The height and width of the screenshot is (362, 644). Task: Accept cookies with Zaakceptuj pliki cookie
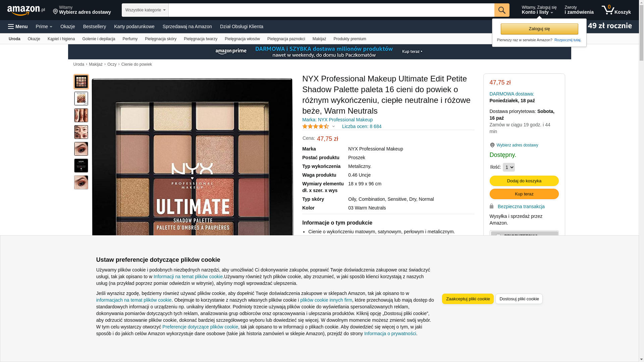pos(468,299)
